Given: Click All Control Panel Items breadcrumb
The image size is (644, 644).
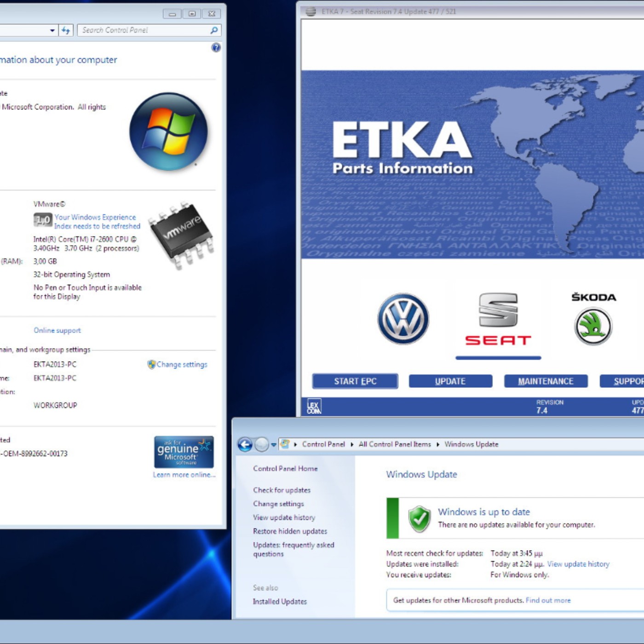Looking at the screenshot, I should (x=395, y=444).
